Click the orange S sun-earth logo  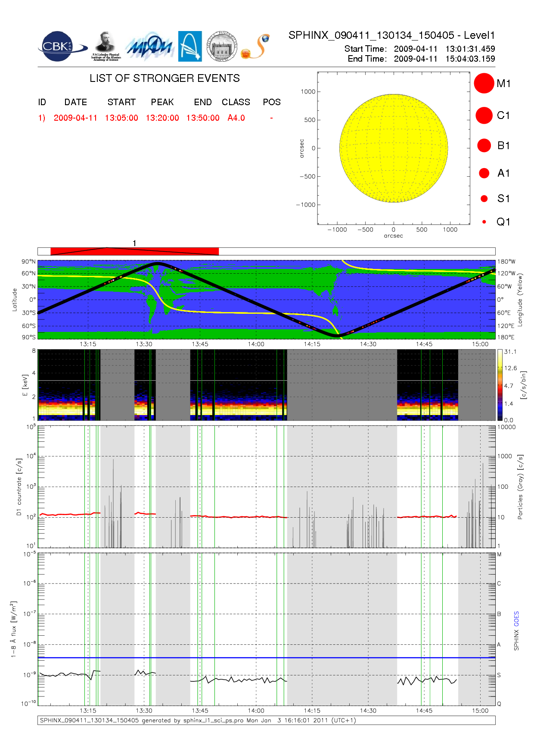tap(255, 47)
